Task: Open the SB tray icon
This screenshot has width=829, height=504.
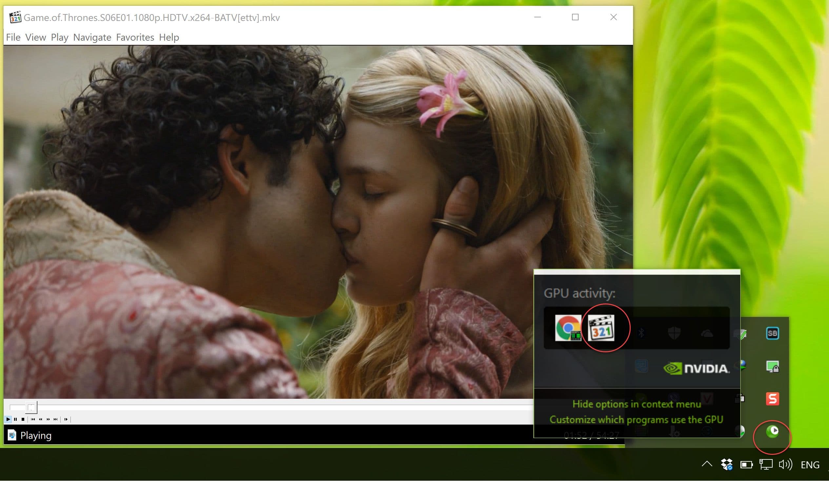Action: tap(773, 333)
